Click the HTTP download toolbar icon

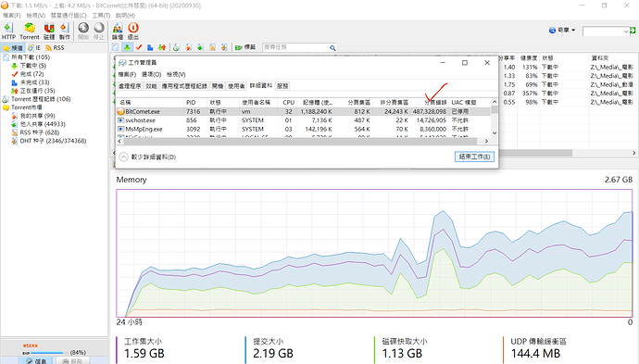click(8, 31)
